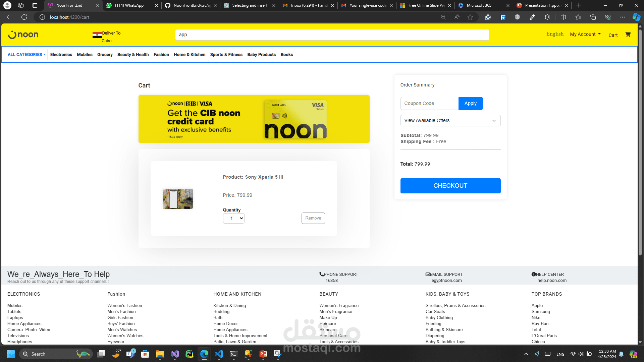This screenshot has width=644, height=362.
Task: Open the shopping cart icon in header
Action: 628,35
